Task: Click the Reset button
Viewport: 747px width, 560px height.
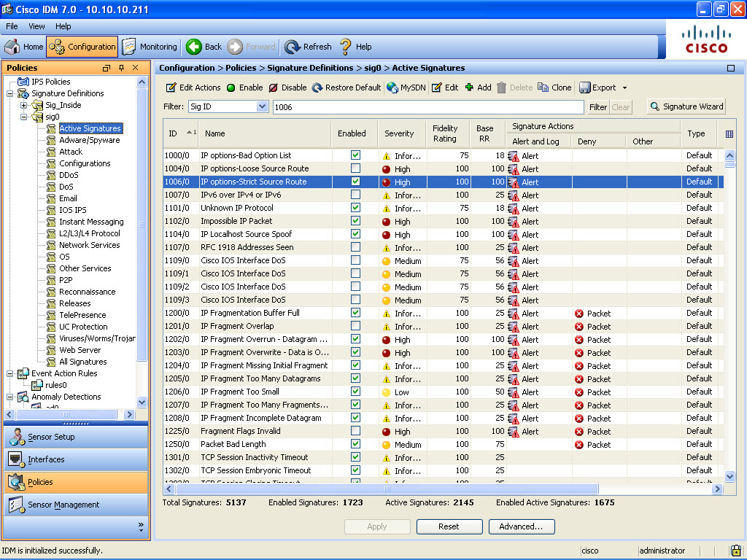Action: [x=449, y=526]
